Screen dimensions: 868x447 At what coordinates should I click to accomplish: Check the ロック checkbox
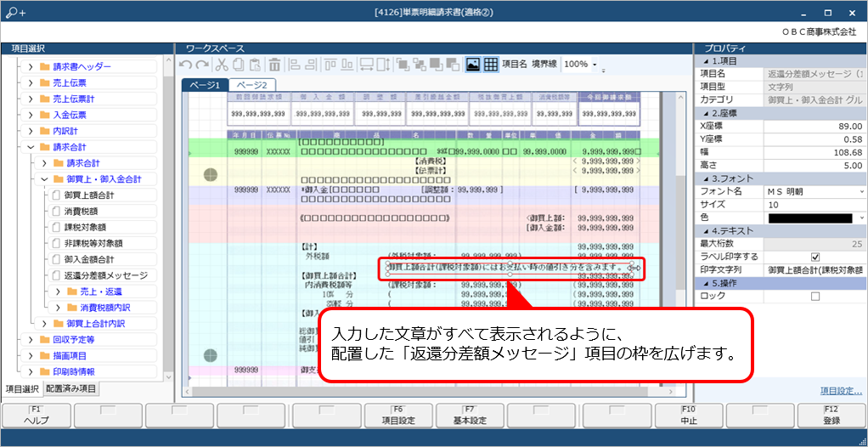pyautogui.click(x=814, y=297)
